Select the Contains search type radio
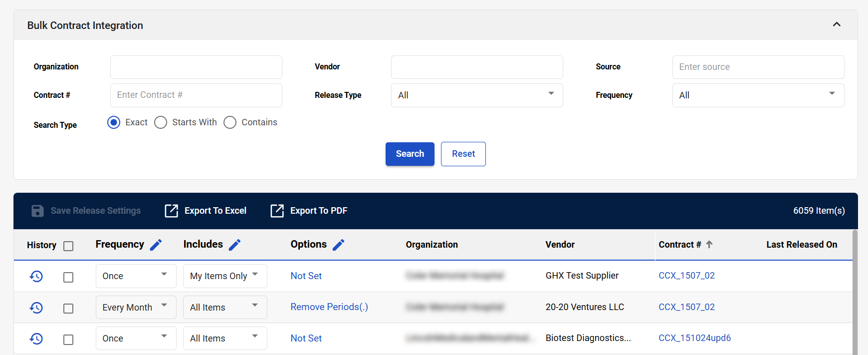868x355 pixels. tap(230, 123)
